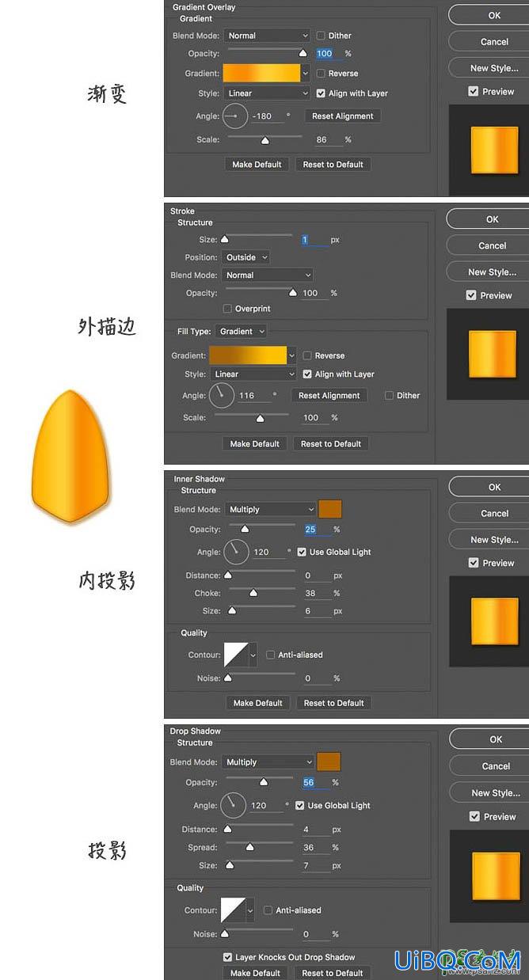
Task: Toggle Preview in the Drop Shadow dialog
Action: click(474, 816)
